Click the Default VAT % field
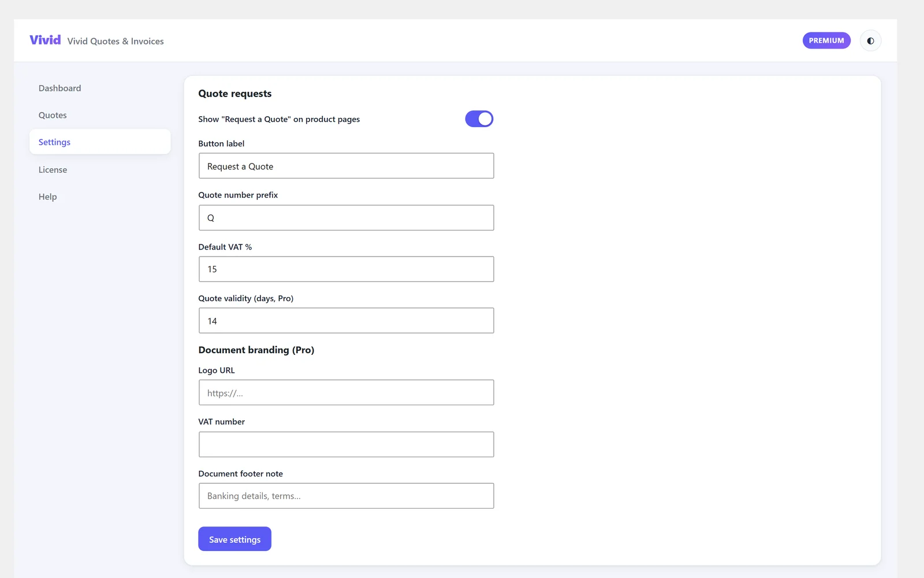 click(346, 269)
